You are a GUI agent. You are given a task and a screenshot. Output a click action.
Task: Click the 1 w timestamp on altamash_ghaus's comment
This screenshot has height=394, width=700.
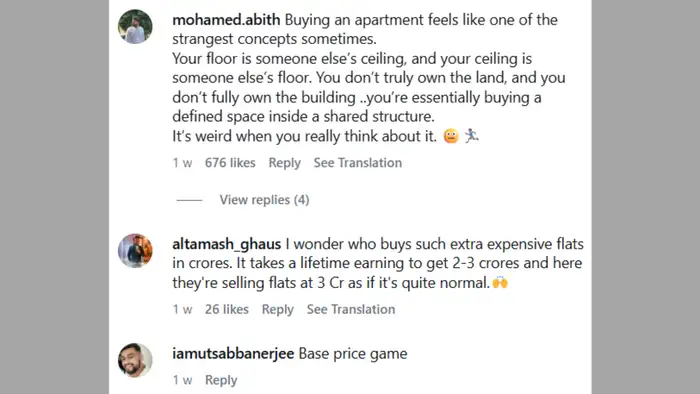pos(182,309)
